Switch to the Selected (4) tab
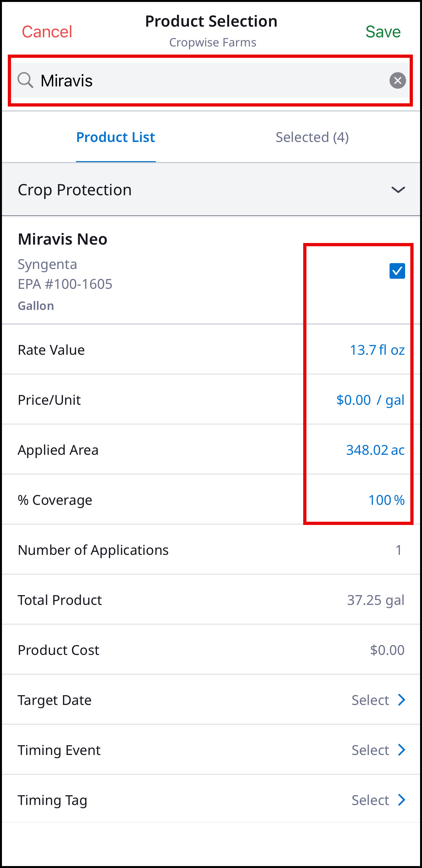Image resolution: width=422 pixels, height=868 pixels. coord(312,137)
